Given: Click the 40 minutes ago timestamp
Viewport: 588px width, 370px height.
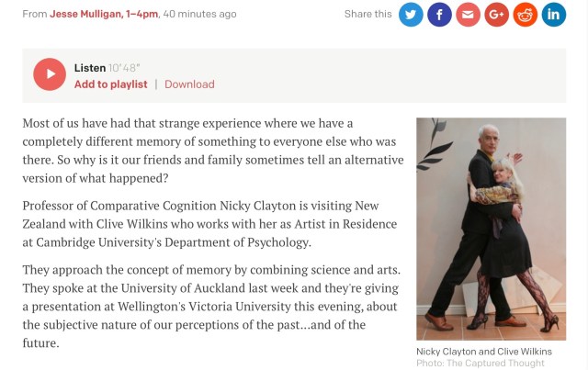Looking at the screenshot, I should pyautogui.click(x=199, y=14).
